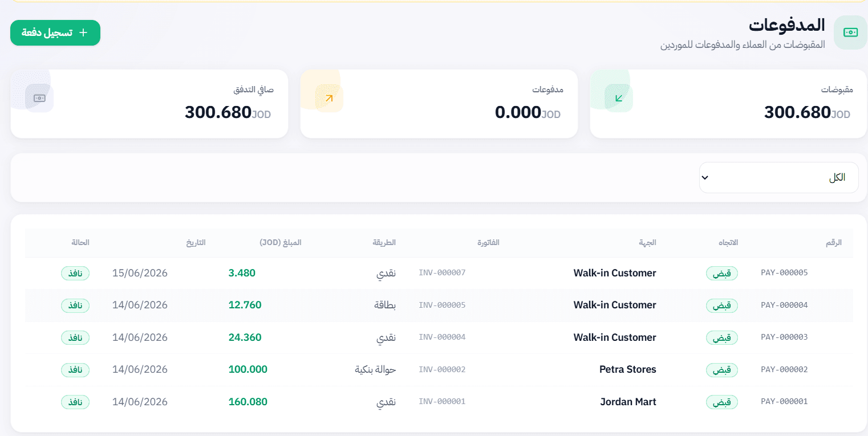Click the المدفوعات page title
Viewport: 868px width, 436px height.
point(787,25)
